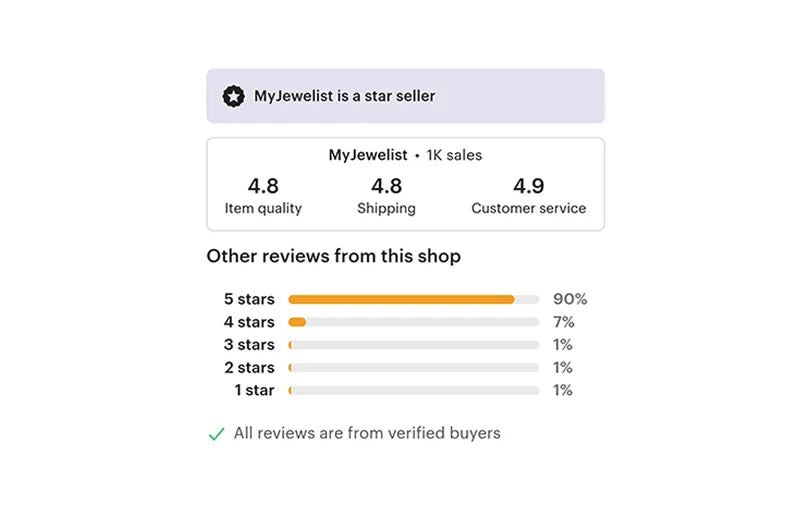This screenshot has width=792, height=528.
Task: Filter reviews by 1 star label
Action: [254, 390]
